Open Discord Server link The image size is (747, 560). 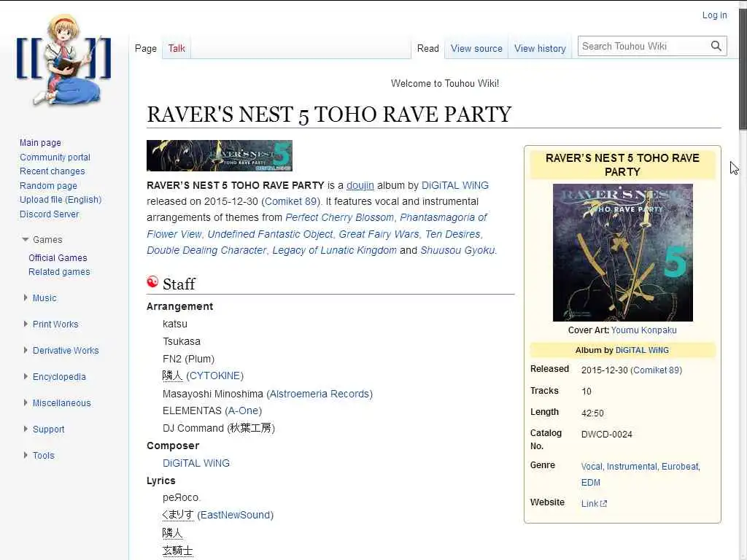point(49,214)
